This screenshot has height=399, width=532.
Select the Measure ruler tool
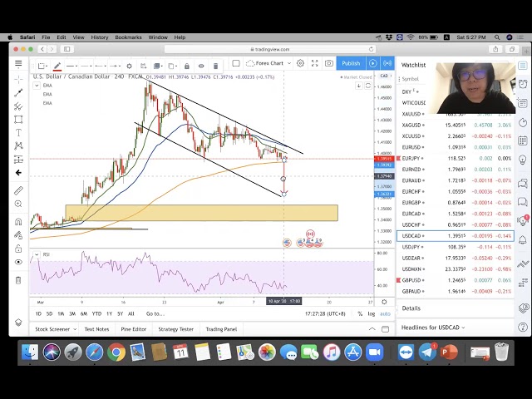[18, 190]
